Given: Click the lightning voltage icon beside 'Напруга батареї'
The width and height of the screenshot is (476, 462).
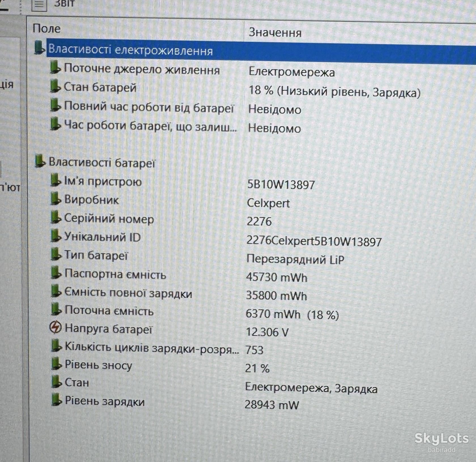Looking at the screenshot, I should pos(55,328).
